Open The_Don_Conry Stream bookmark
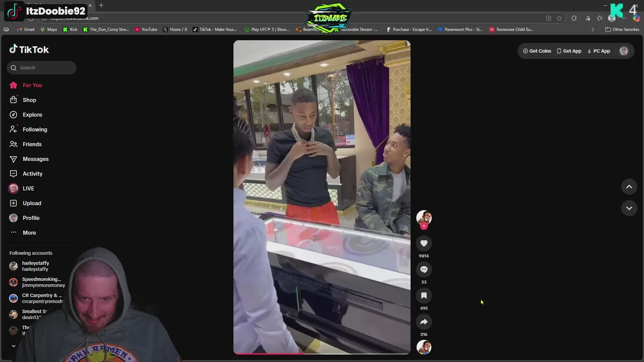 pyautogui.click(x=106, y=30)
